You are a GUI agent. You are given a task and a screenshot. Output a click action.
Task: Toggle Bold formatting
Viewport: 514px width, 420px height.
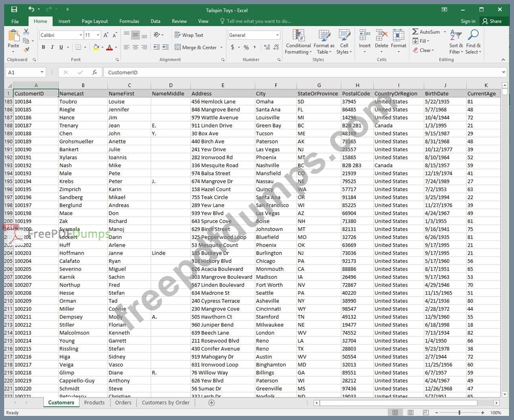point(43,47)
